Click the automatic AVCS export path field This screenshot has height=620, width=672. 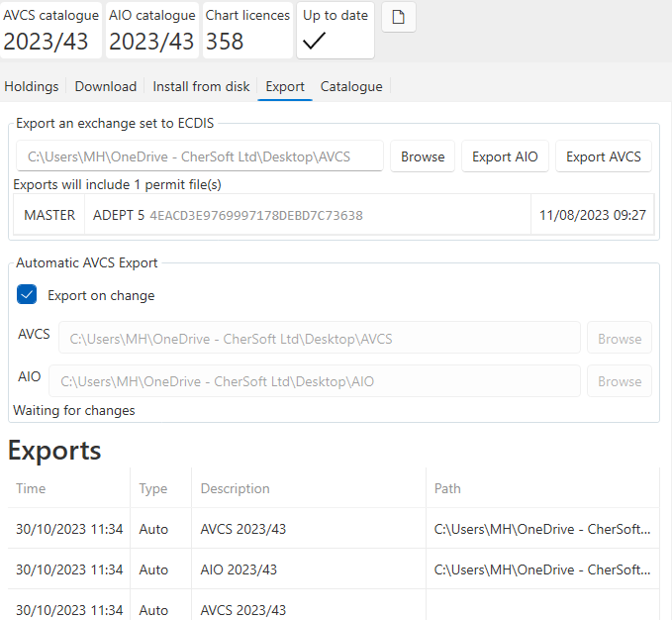pyautogui.click(x=320, y=339)
